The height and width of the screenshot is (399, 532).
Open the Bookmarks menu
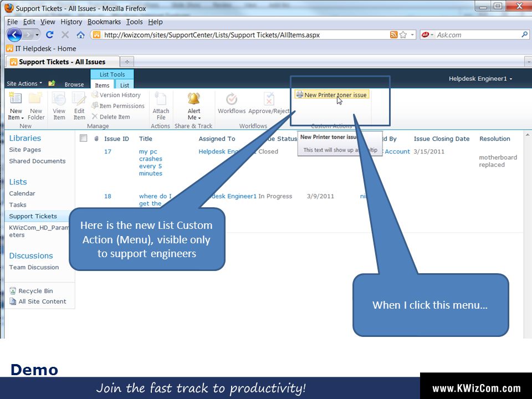tap(104, 22)
